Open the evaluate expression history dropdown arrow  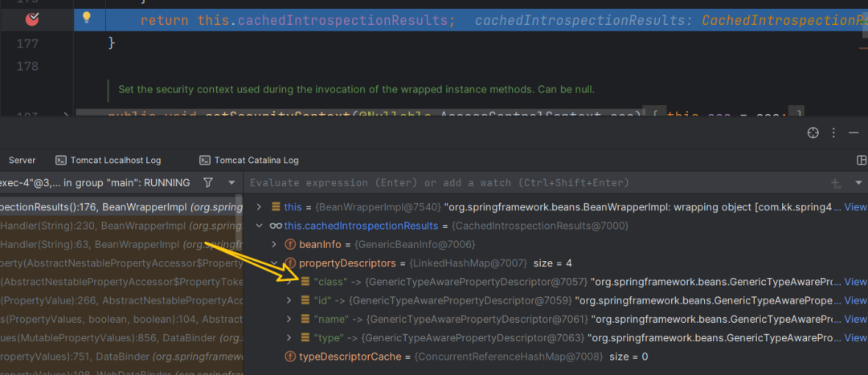(858, 182)
